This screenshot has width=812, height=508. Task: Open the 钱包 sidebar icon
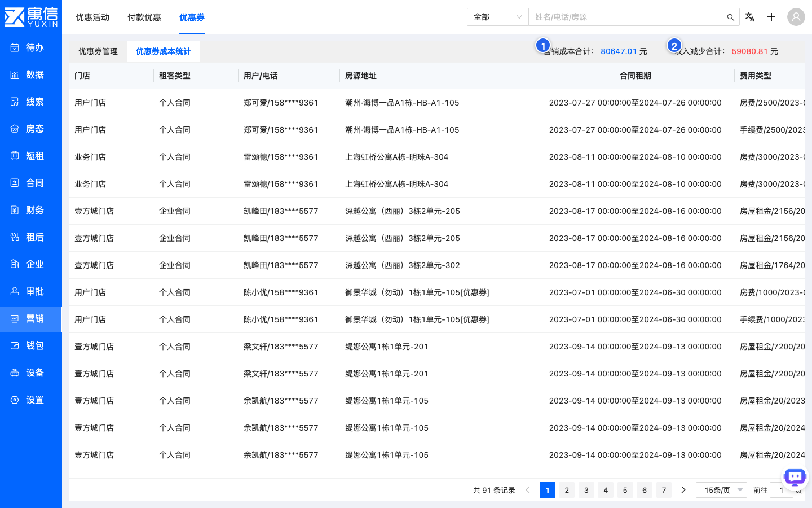pos(15,345)
